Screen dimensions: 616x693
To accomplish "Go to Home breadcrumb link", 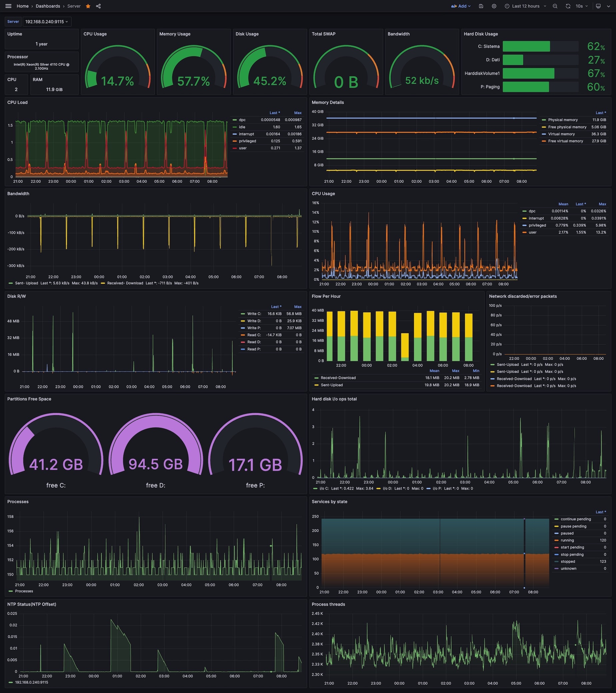I will tap(23, 6).
